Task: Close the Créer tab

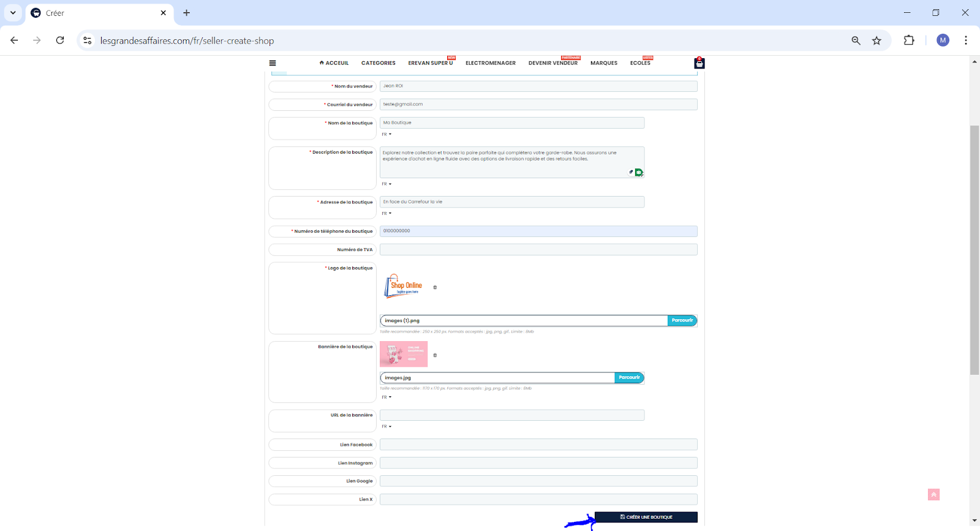Action: pyautogui.click(x=164, y=13)
